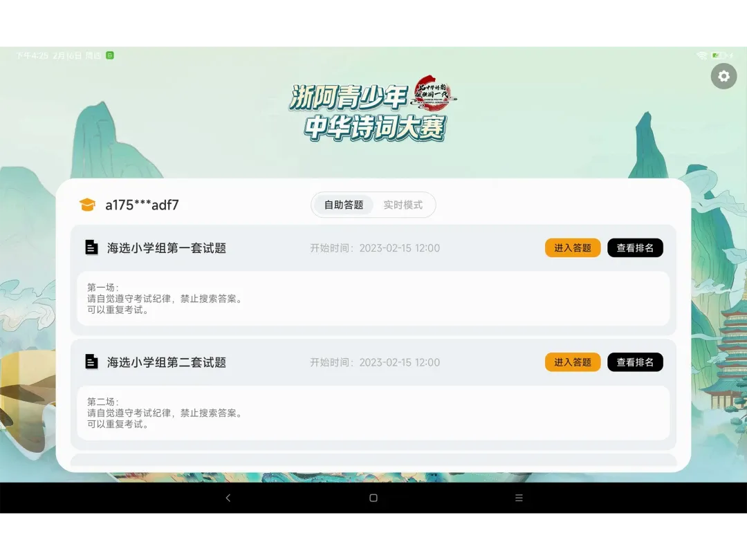The width and height of the screenshot is (747, 560).
Task: Click the start time of 第一套试题
Action: (375, 248)
